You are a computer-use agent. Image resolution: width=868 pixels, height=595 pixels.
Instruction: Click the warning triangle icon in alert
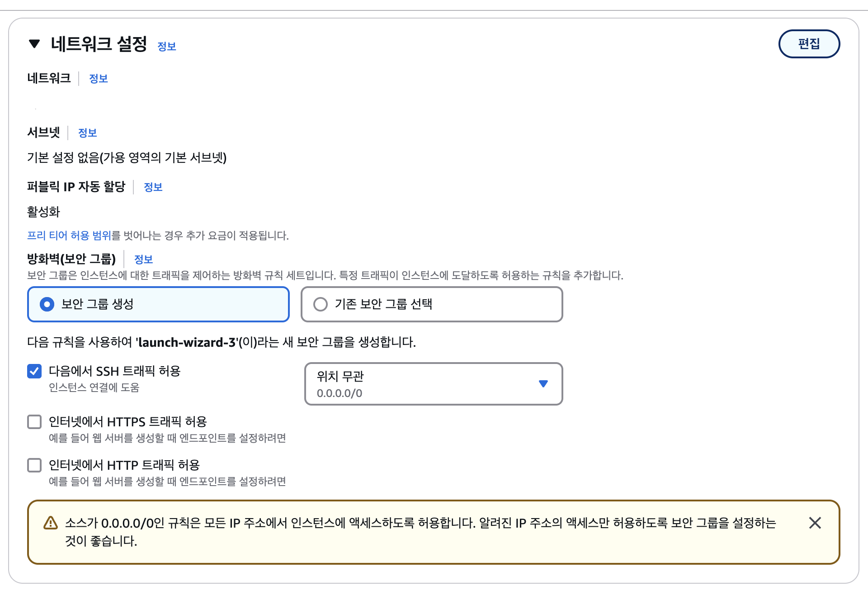coord(51,523)
